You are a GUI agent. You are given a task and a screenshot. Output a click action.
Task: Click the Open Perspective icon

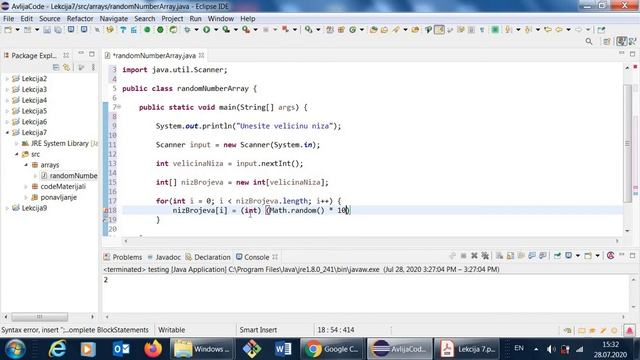pos(607,42)
